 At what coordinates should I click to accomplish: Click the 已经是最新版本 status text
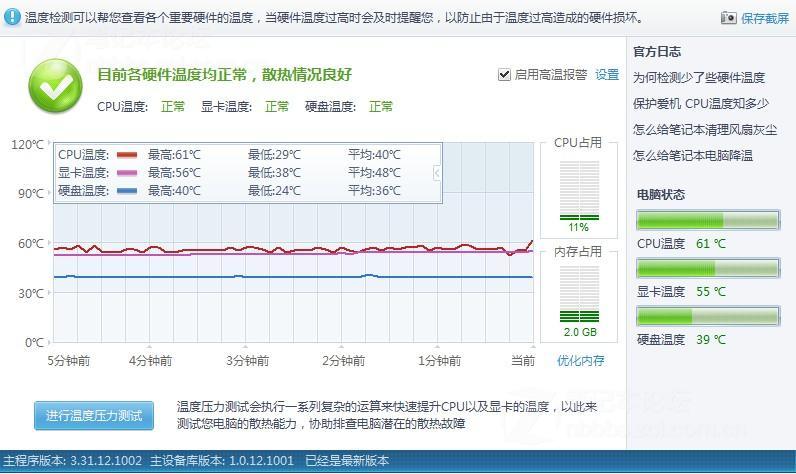(347, 461)
